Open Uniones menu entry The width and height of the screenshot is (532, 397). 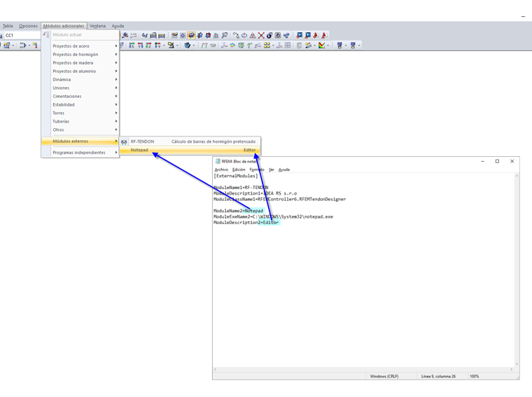(x=80, y=88)
